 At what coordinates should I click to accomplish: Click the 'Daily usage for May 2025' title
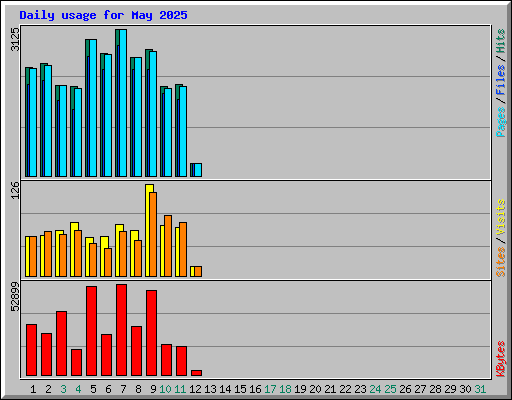click(x=103, y=15)
